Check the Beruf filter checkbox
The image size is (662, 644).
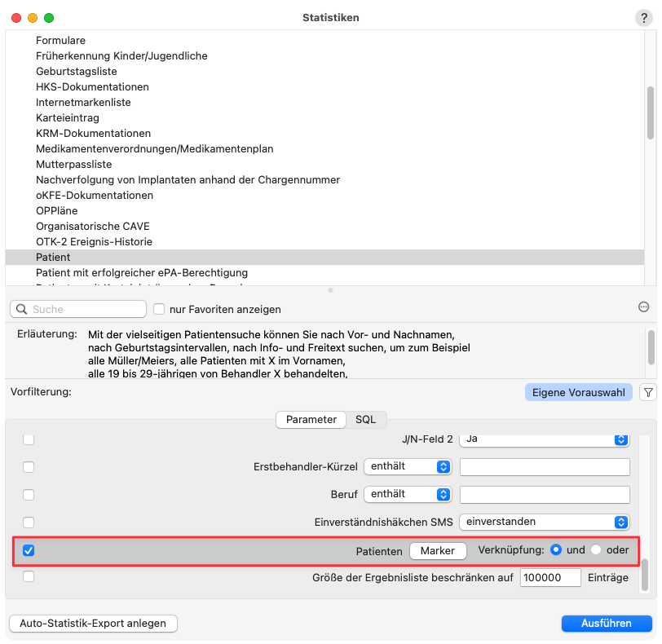point(29,494)
